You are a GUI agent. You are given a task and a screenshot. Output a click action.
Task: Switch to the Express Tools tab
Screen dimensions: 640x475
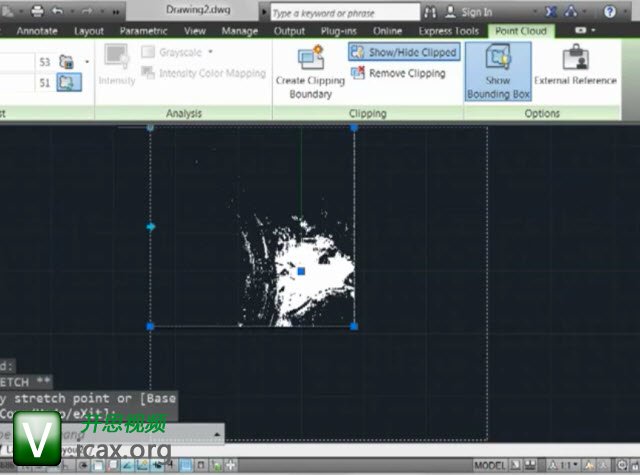[x=448, y=31]
